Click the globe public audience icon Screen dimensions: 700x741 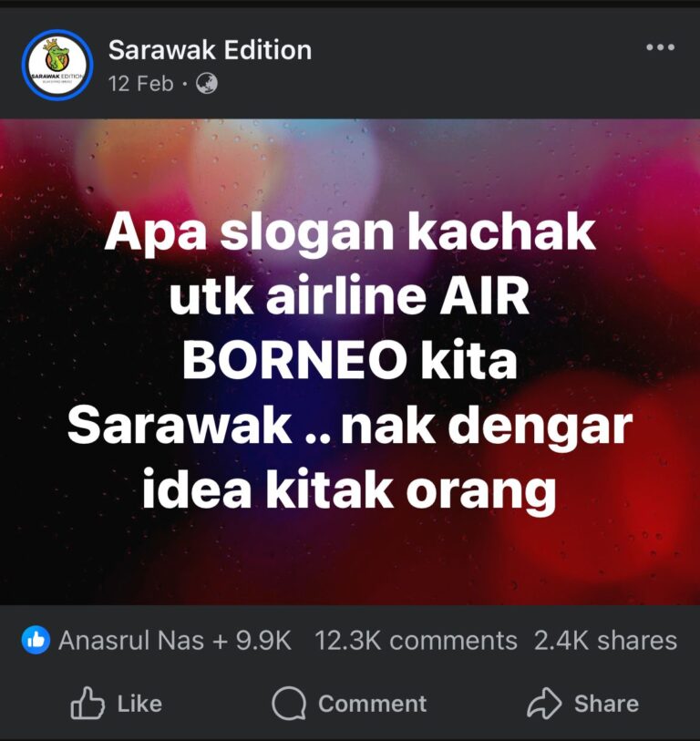click(207, 84)
